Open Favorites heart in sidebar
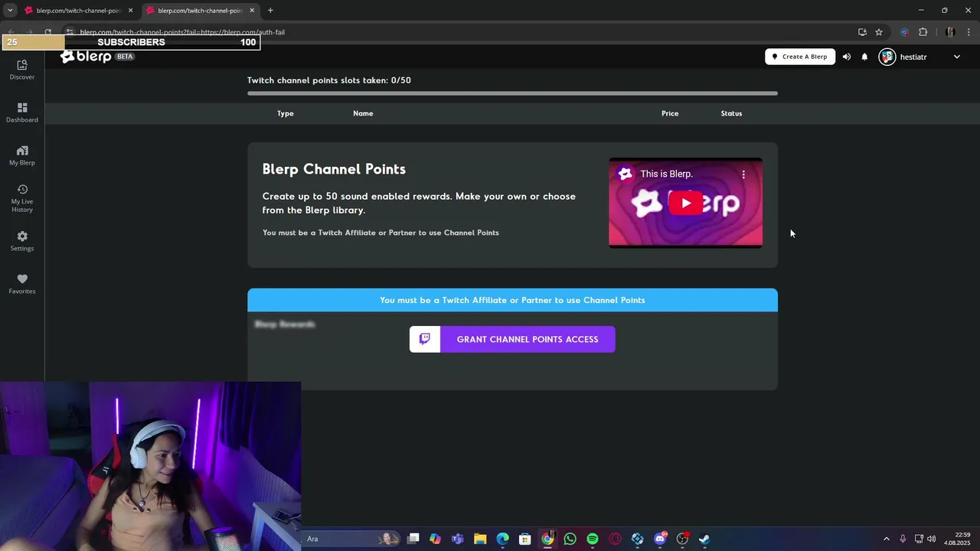Viewport: 980px width, 551px height. [x=22, y=284]
